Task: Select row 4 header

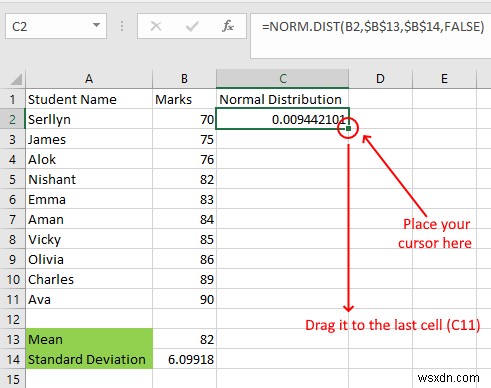Action: click(13, 159)
